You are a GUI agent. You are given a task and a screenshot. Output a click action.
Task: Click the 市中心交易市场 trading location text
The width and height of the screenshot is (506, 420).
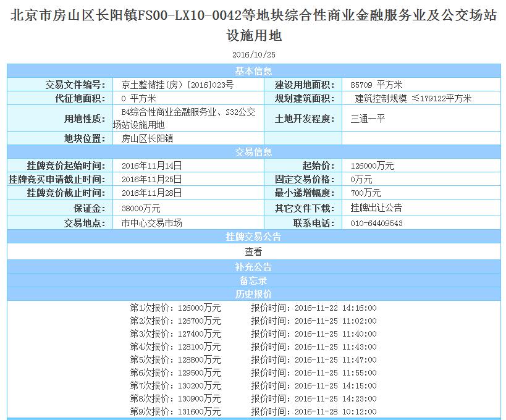pyautogui.click(x=151, y=224)
